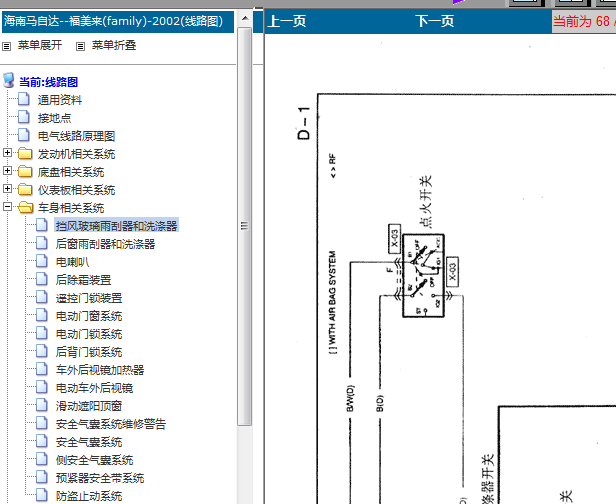616x504 pixels.
Task: Expand the 仪表板相关系统 folder
Action: (7, 189)
